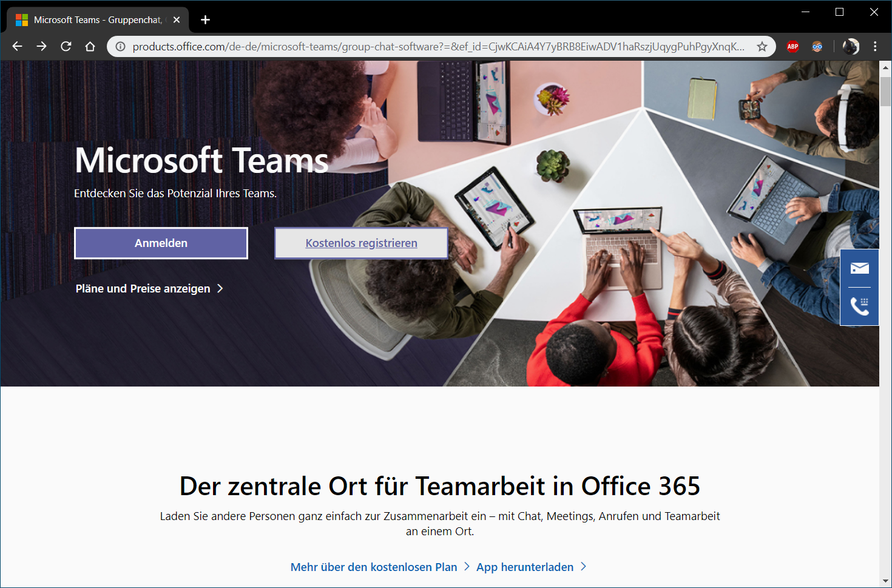
Task: Click the chevron after Mehr über den kostenlosen Plan
Action: pyautogui.click(x=467, y=567)
